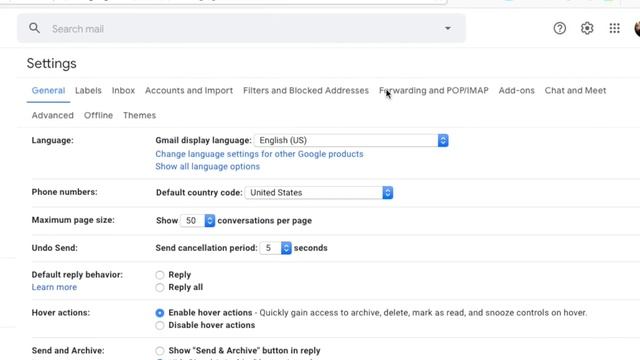Open the Chat and Meet tab
640x360 pixels.
tap(575, 91)
